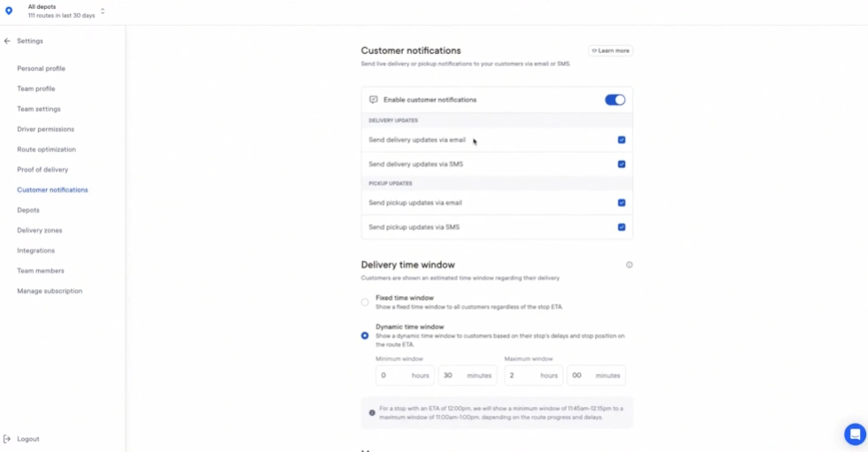Open the Route optimization settings page
Viewport: 868px width, 452px height.
[x=47, y=149]
